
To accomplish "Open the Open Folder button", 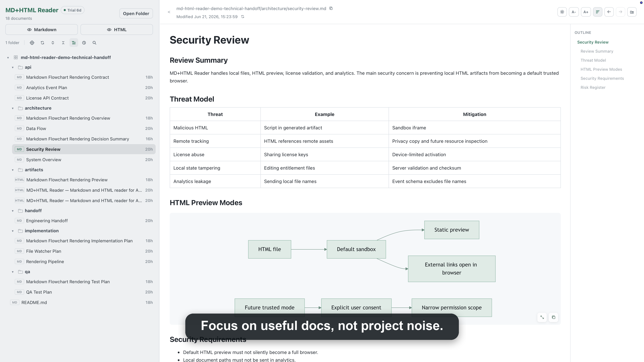I will pyautogui.click(x=136, y=13).
